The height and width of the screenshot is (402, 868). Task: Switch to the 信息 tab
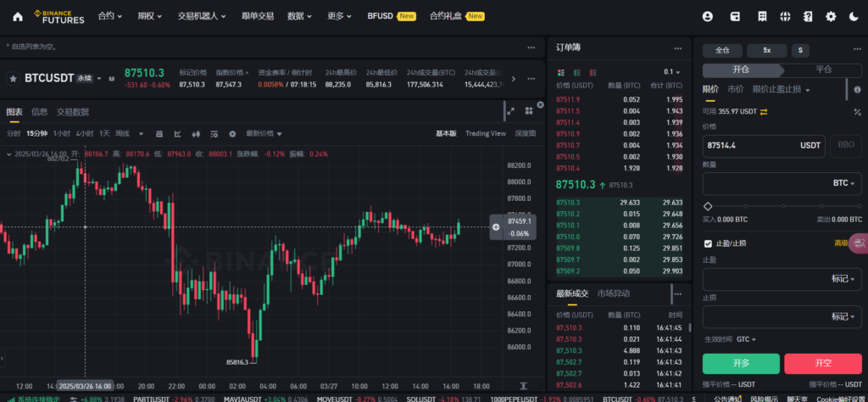coord(39,112)
